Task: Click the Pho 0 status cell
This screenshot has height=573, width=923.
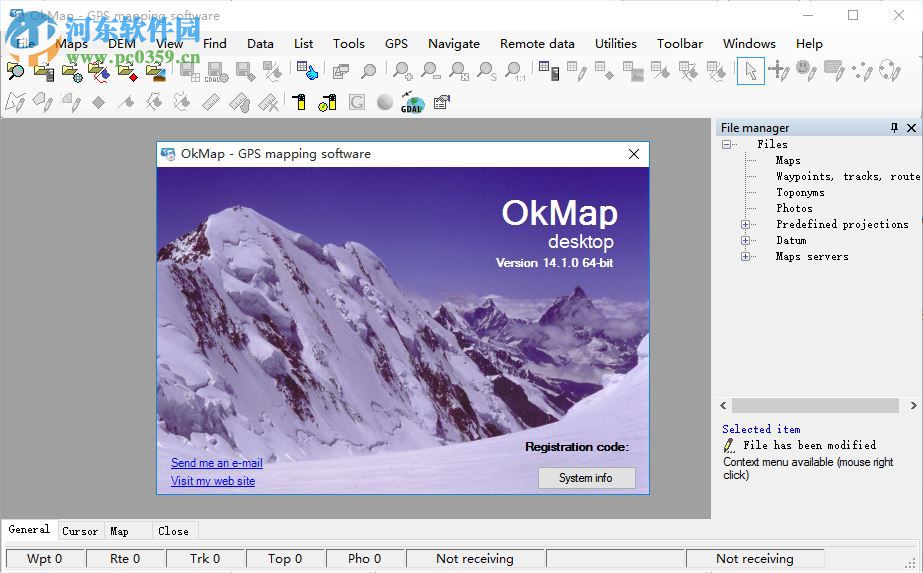Action: (x=364, y=559)
